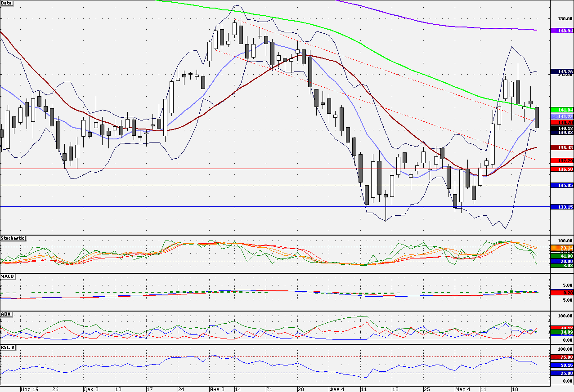Select the red 137.29 price tag

pos(561,160)
